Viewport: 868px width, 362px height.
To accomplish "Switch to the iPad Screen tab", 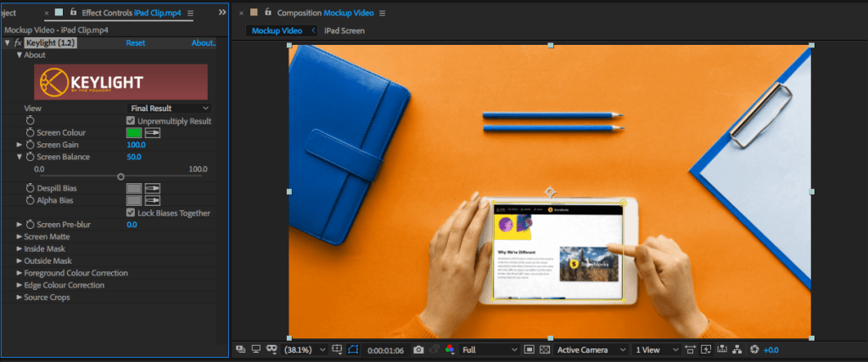I will [344, 31].
